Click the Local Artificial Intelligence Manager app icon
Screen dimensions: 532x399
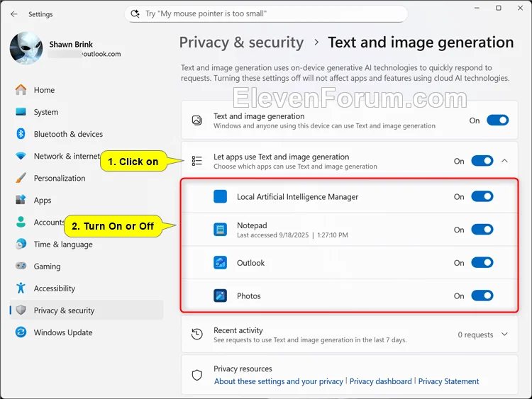click(x=220, y=196)
